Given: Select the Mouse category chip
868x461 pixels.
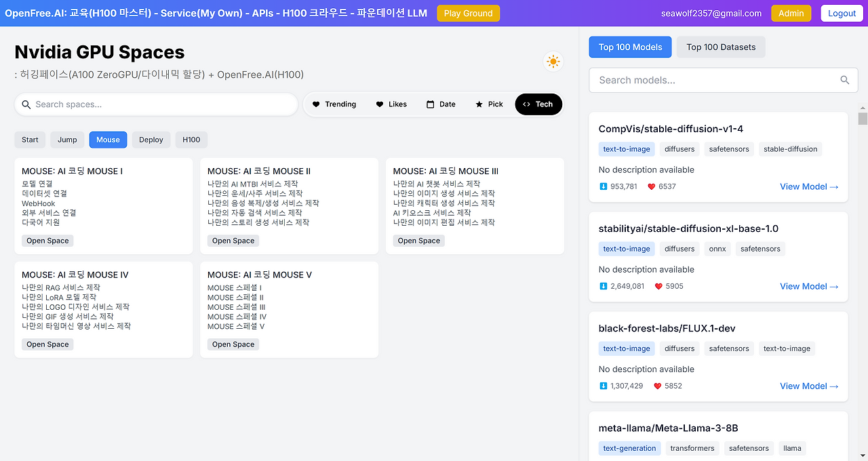Looking at the screenshot, I should pos(108,140).
